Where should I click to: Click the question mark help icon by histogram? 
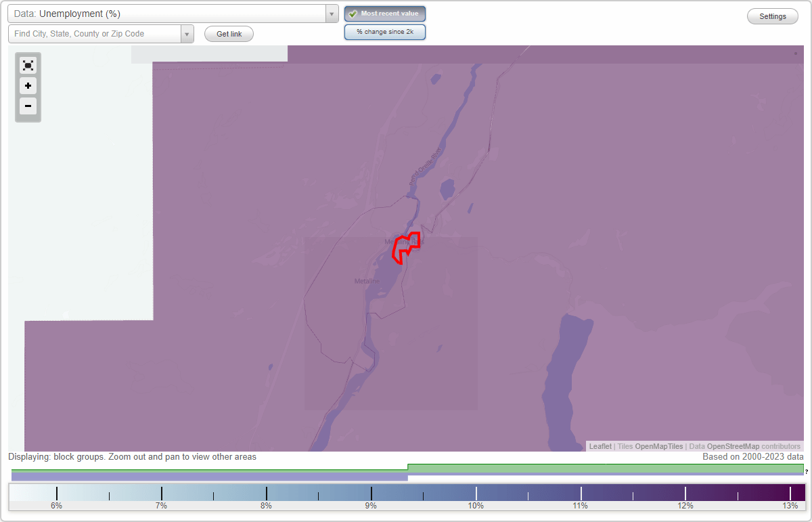point(807,472)
